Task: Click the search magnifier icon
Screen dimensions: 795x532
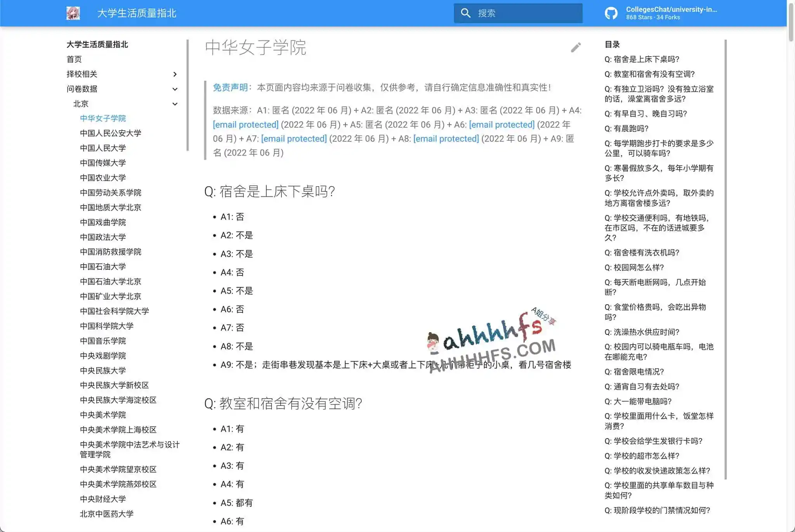Action: point(466,13)
